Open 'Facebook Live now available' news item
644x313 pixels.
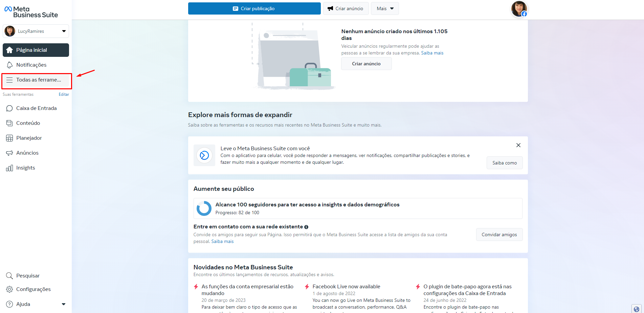tap(347, 287)
